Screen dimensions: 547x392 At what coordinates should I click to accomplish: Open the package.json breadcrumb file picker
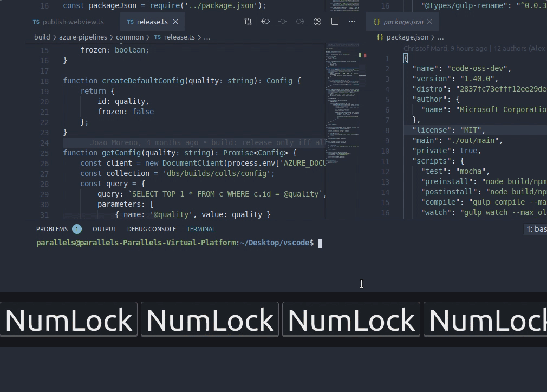click(407, 37)
